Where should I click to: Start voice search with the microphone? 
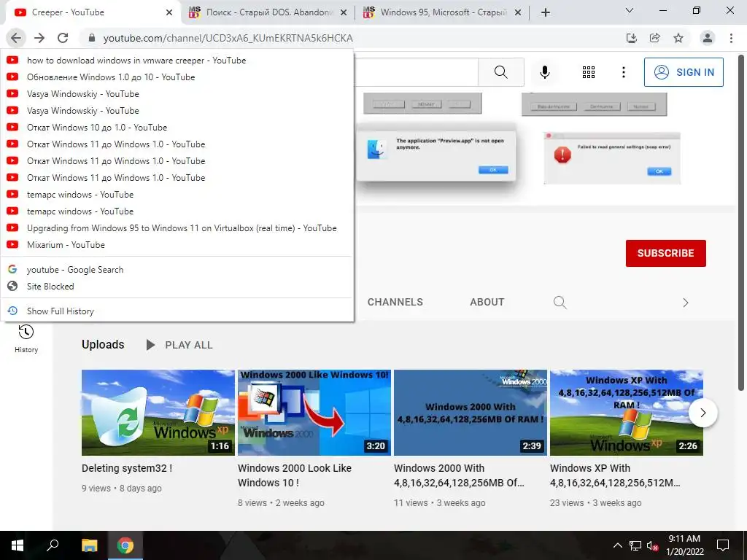coord(545,72)
